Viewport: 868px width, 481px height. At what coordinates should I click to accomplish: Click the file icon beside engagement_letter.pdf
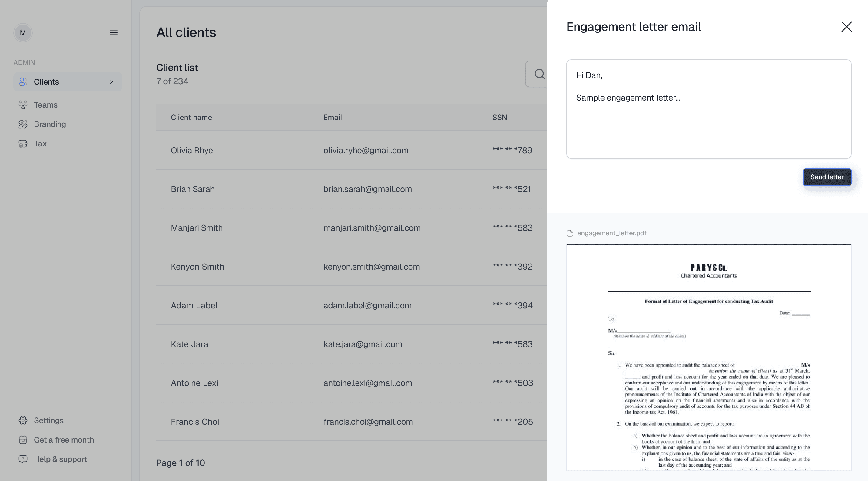click(x=570, y=233)
